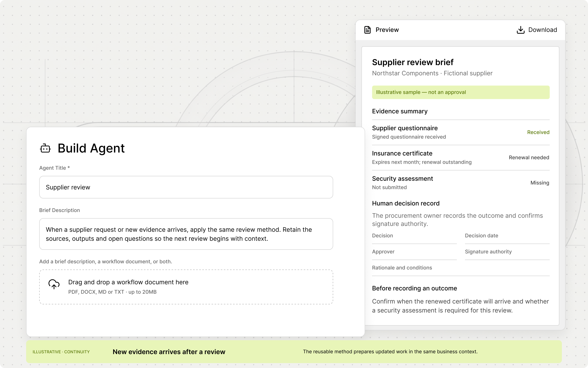Click the 'ILLUSTRATIVE · CONTINUITY' label

coord(61,352)
